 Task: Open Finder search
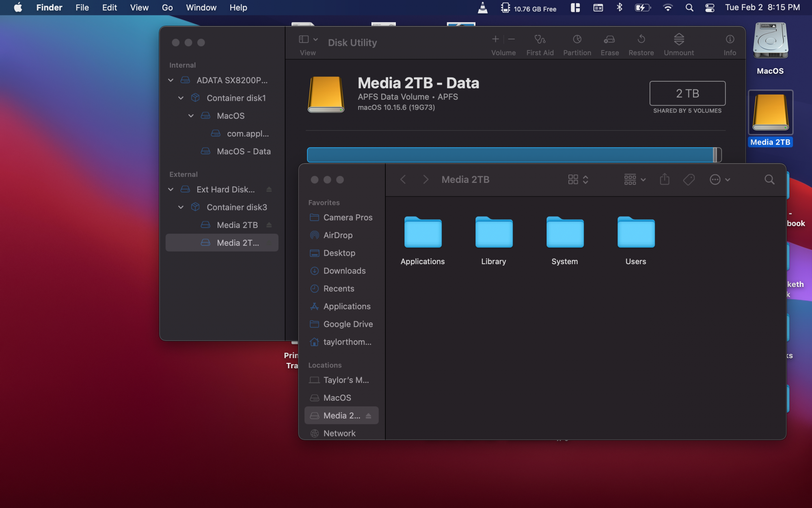tap(769, 179)
